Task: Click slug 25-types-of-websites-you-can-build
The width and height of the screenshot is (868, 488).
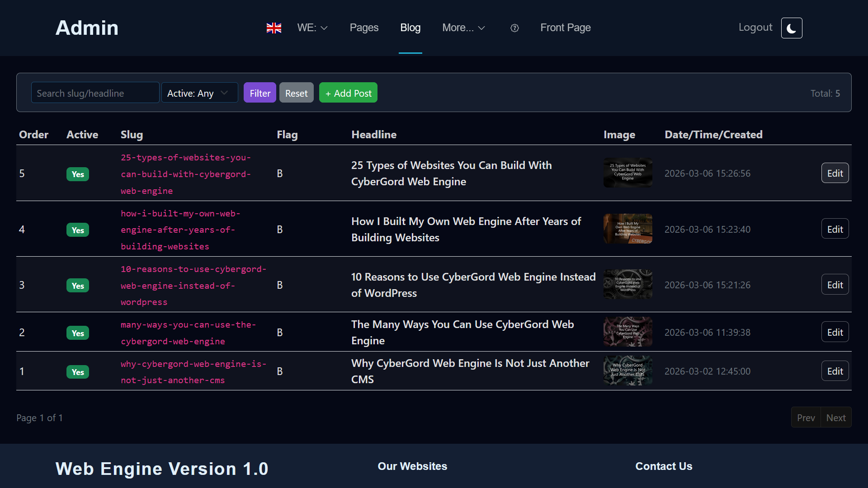Action: point(186,174)
